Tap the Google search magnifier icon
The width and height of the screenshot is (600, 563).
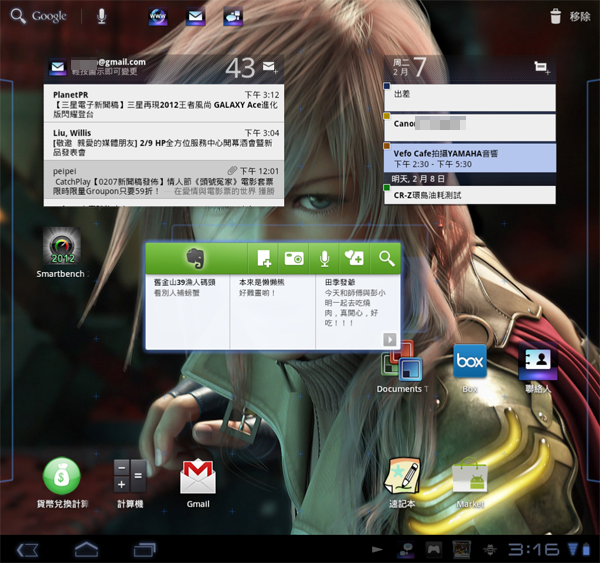pyautogui.click(x=18, y=16)
